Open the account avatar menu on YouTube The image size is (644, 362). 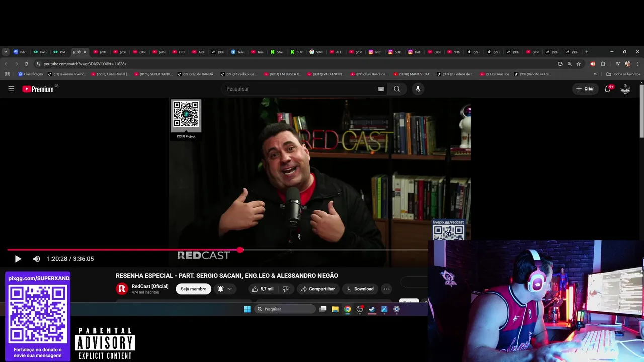click(x=625, y=89)
